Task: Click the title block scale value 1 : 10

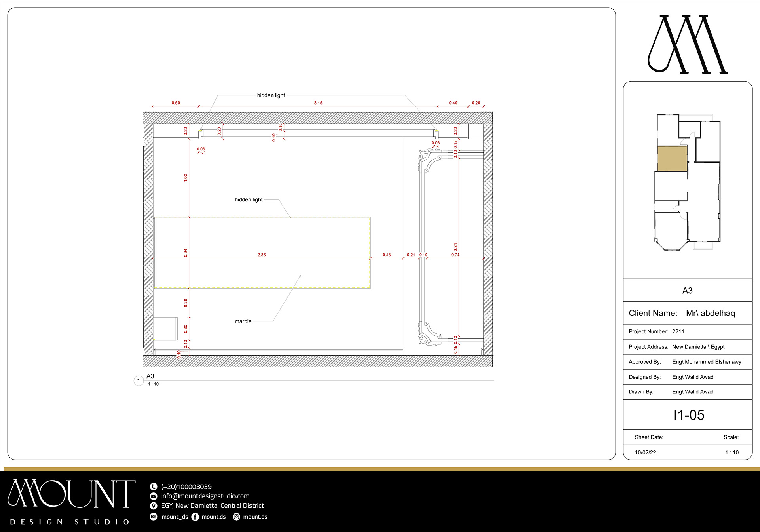Action: [732, 452]
